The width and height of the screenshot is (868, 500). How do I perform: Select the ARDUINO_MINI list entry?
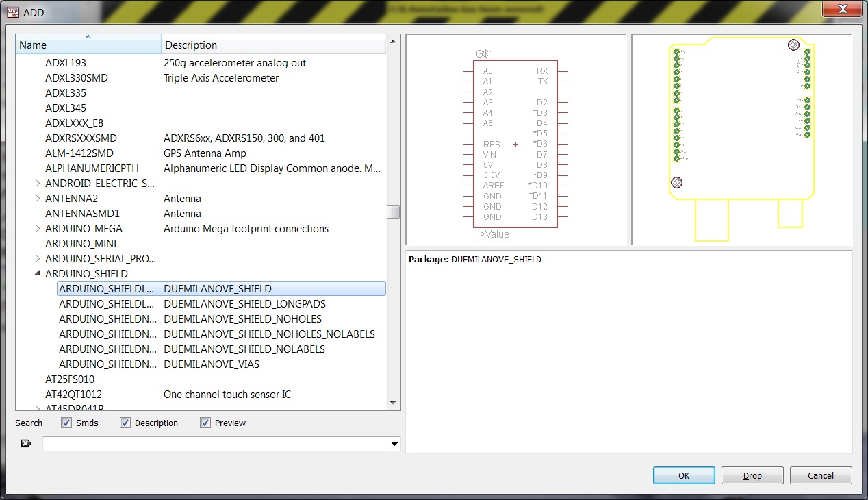(x=81, y=244)
